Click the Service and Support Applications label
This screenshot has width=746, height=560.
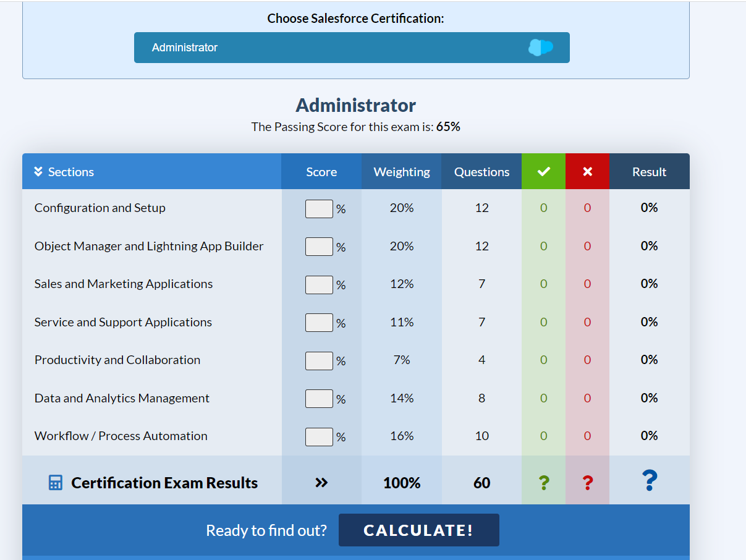coord(123,322)
